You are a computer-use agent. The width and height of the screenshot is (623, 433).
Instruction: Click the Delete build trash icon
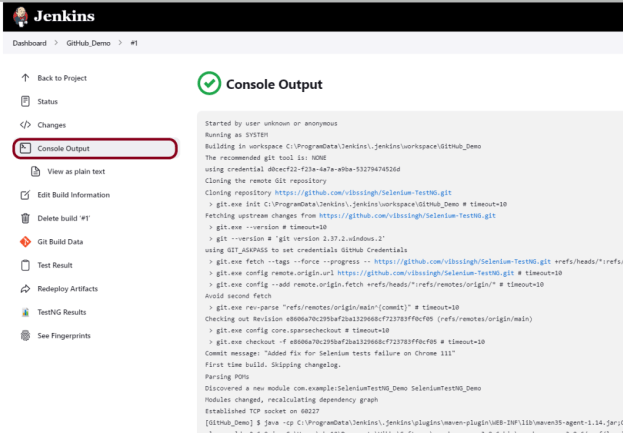coord(25,217)
